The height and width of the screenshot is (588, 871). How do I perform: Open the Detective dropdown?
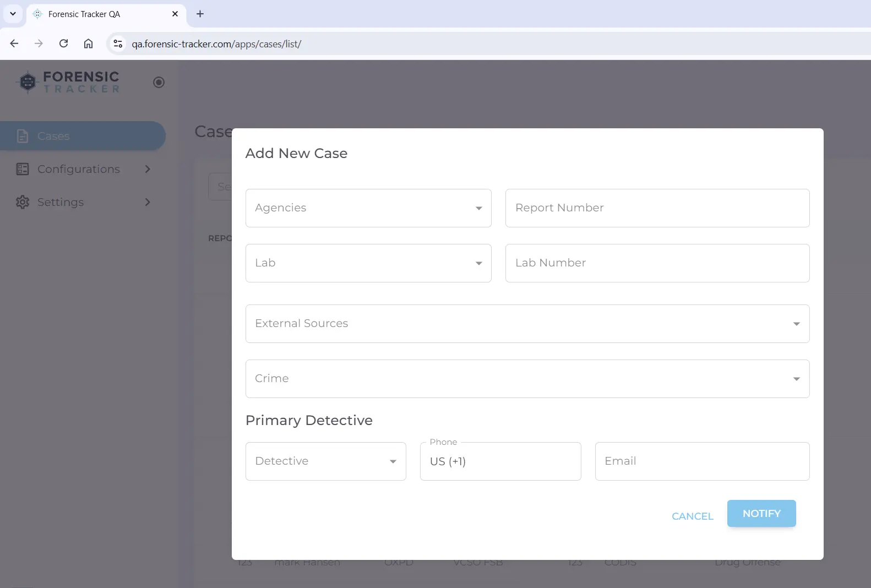coord(326,461)
